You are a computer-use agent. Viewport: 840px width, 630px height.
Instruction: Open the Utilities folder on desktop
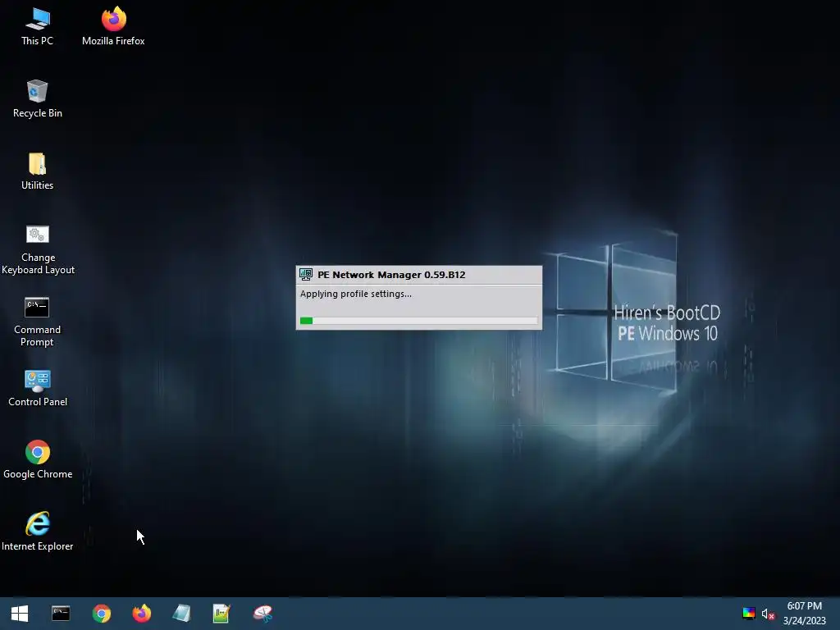(x=37, y=171)
